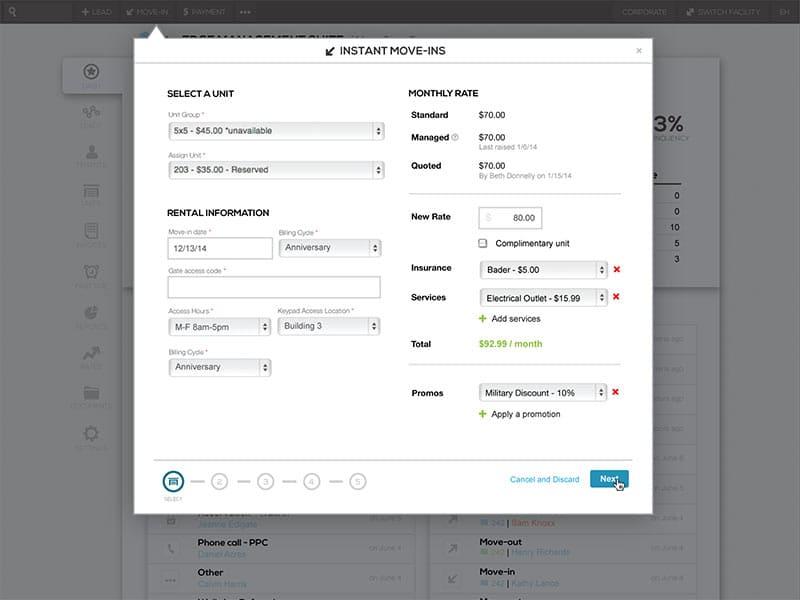This screenshot has width=800, height=600.
Task: Go to wizard step 4
Action: click(312, 482)
